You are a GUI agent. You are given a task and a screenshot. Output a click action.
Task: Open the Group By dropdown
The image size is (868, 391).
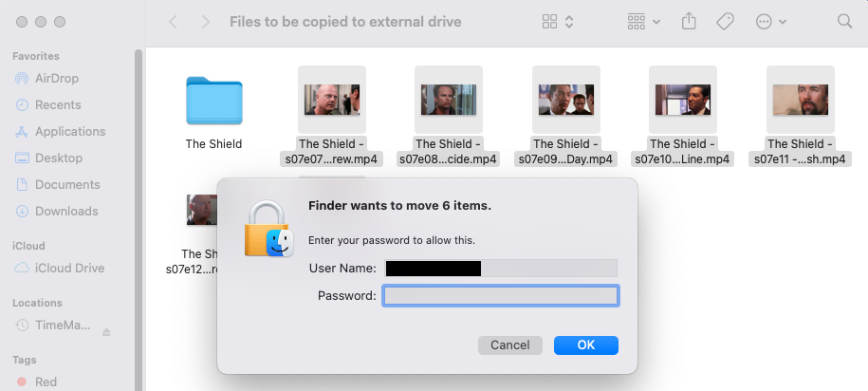(x=644, y=21)
